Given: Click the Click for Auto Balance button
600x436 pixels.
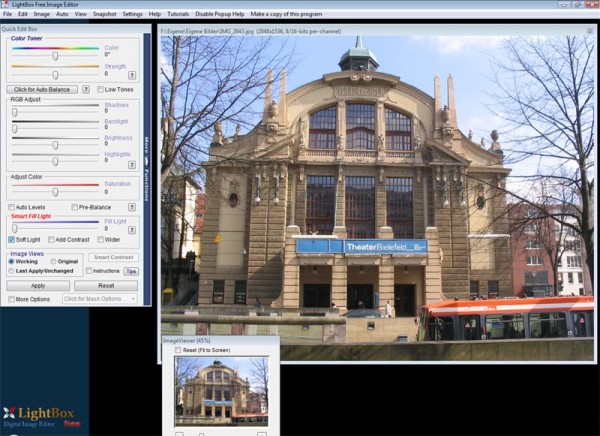Looking at the screenshot, I should (x=42, y=89).
